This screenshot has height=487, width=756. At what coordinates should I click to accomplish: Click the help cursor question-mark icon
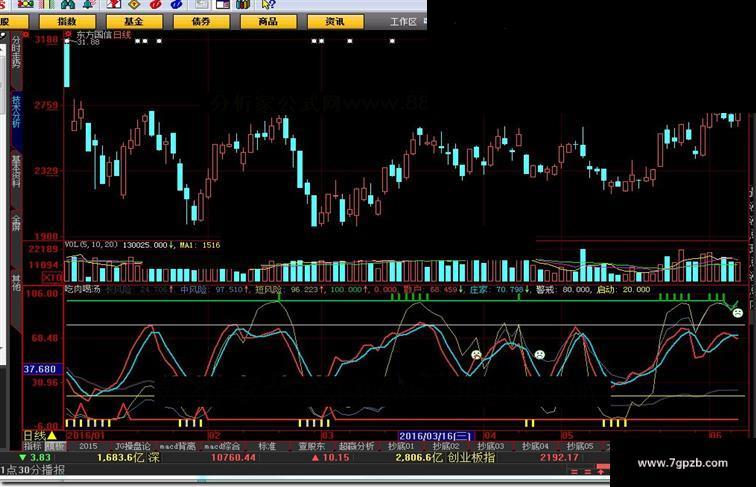268,4
